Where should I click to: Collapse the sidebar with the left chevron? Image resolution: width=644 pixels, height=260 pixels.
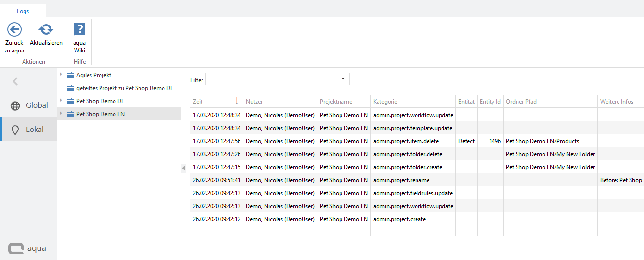(15, 81)
